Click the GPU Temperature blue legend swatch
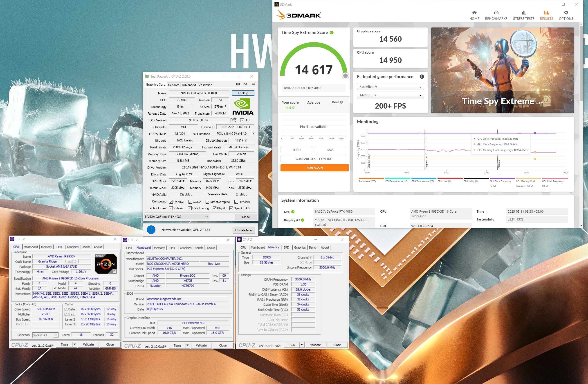Image resolution: width=588 pixels, height=384 pixels. click(424, 178)
